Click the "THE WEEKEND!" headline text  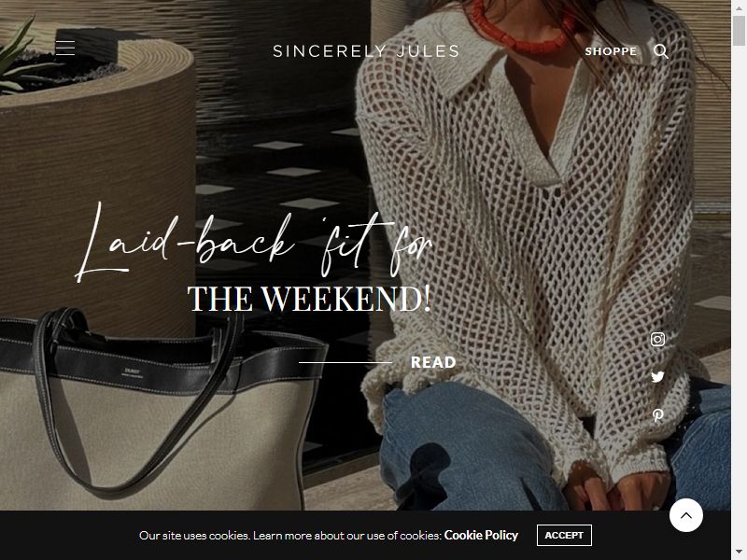309,299
